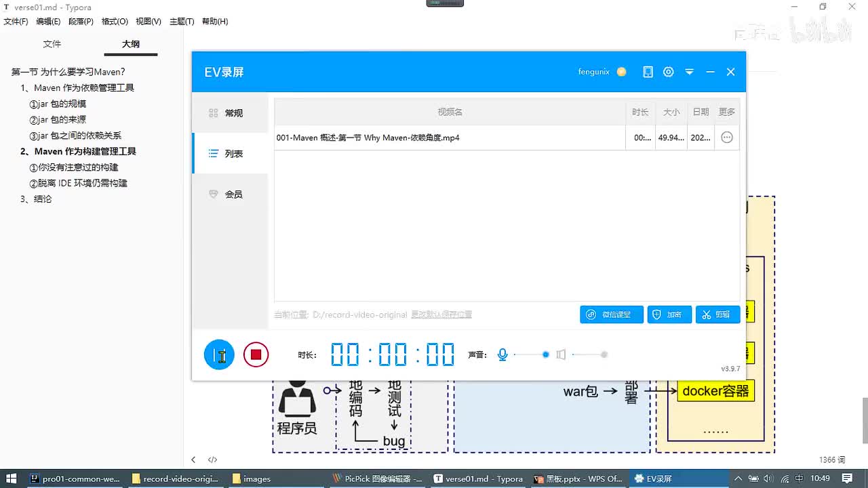Viewport: 868px width, 488px height.
Task: Click 更改默认保存位置 link
Action: click(x=441, y=314)
